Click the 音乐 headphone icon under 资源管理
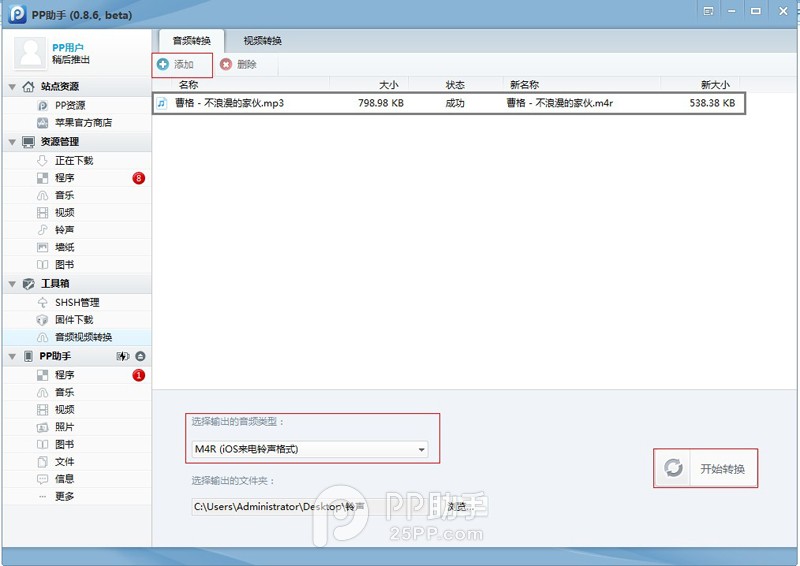 (42, 195)
